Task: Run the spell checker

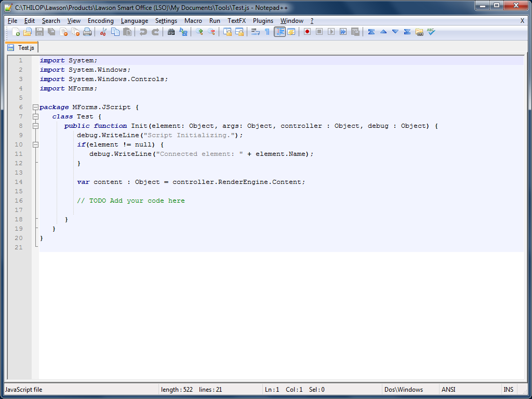Action: pyautogui.click(x=431, y=32)
